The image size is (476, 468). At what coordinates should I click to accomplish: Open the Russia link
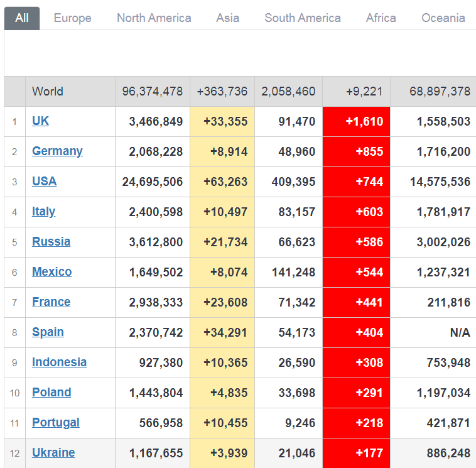pyautogui.click(x=51, y=242)
